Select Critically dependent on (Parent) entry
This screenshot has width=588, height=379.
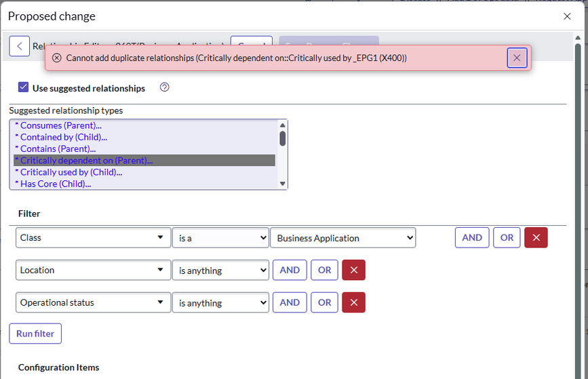144,161
